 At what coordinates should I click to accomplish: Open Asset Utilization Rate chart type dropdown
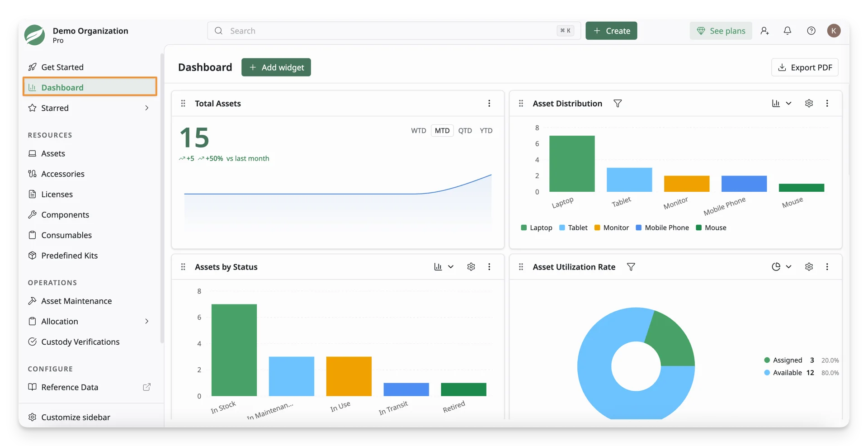tap(782, 267)
